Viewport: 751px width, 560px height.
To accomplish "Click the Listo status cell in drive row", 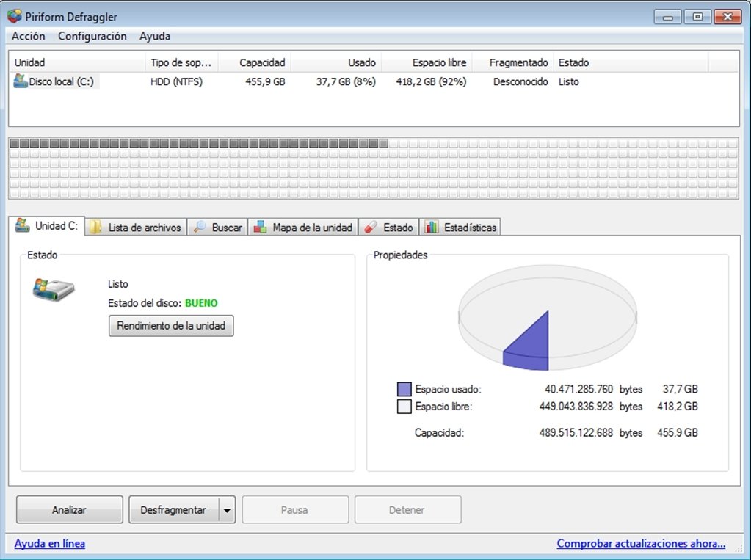I will point(568,82).
